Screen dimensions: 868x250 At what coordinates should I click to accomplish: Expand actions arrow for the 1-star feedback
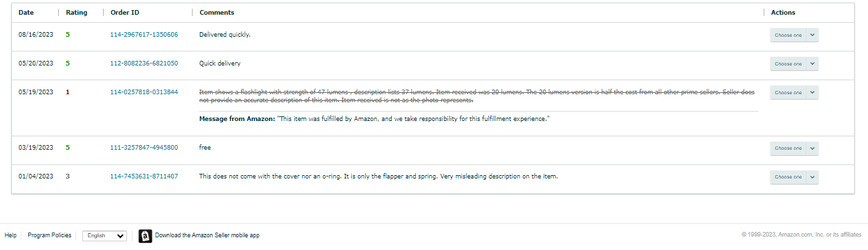812,92
